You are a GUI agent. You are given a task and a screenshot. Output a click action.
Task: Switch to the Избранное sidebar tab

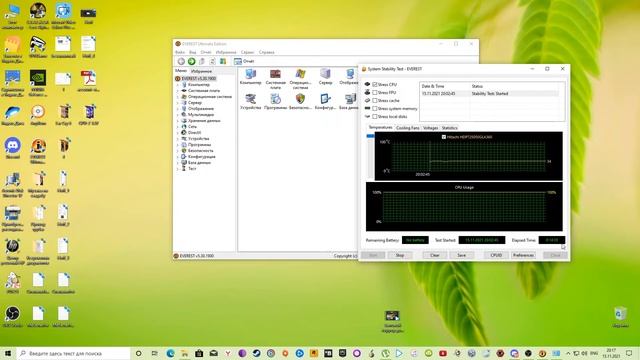coord(201,71)
